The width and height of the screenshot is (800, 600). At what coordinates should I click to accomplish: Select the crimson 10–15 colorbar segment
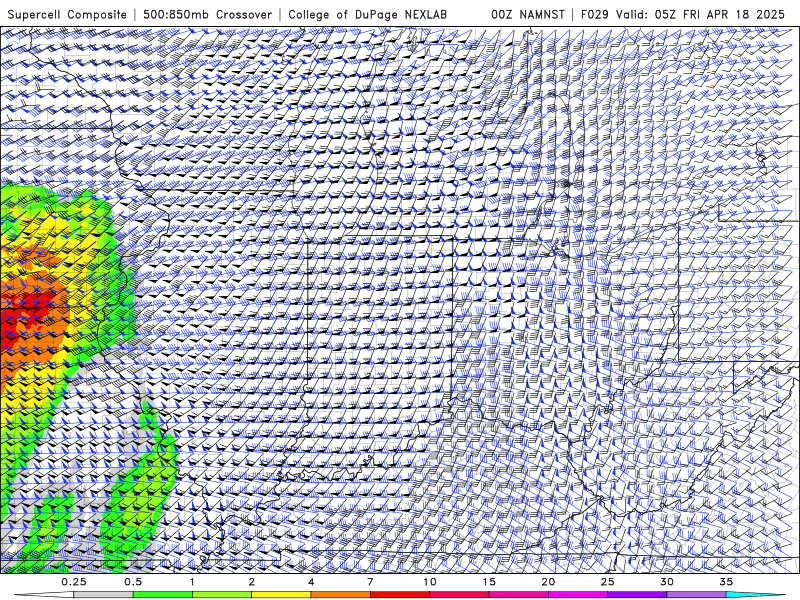(459, 595)
